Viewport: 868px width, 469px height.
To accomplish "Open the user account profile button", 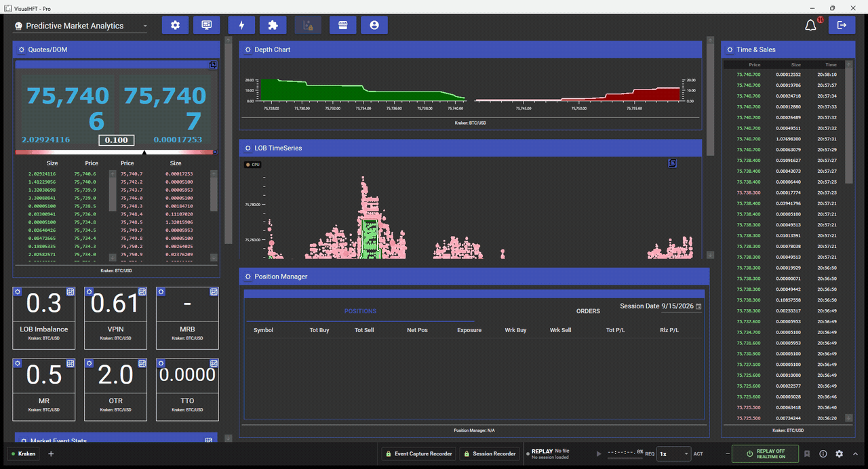I will pyautogui.click(x=374, y=25).
